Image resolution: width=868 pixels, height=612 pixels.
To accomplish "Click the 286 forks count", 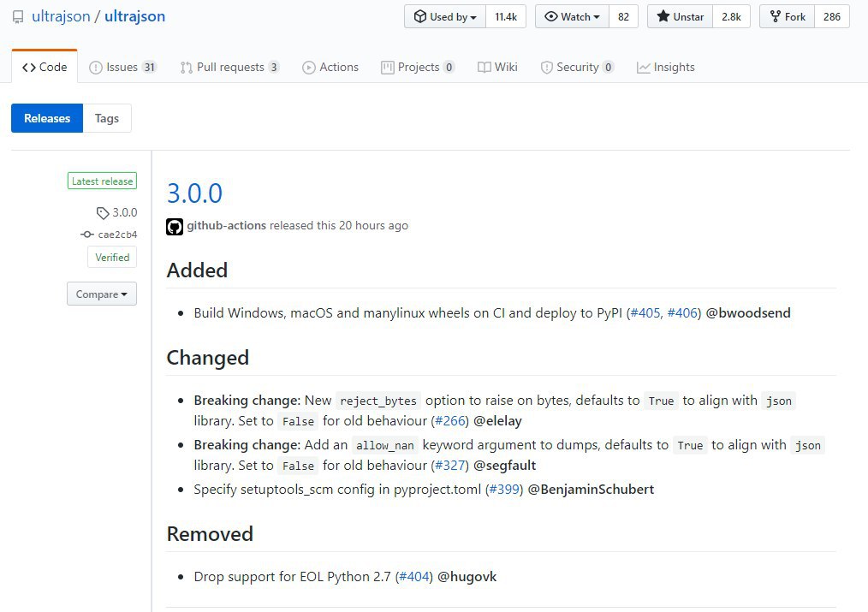I will (x=831, y=16).
